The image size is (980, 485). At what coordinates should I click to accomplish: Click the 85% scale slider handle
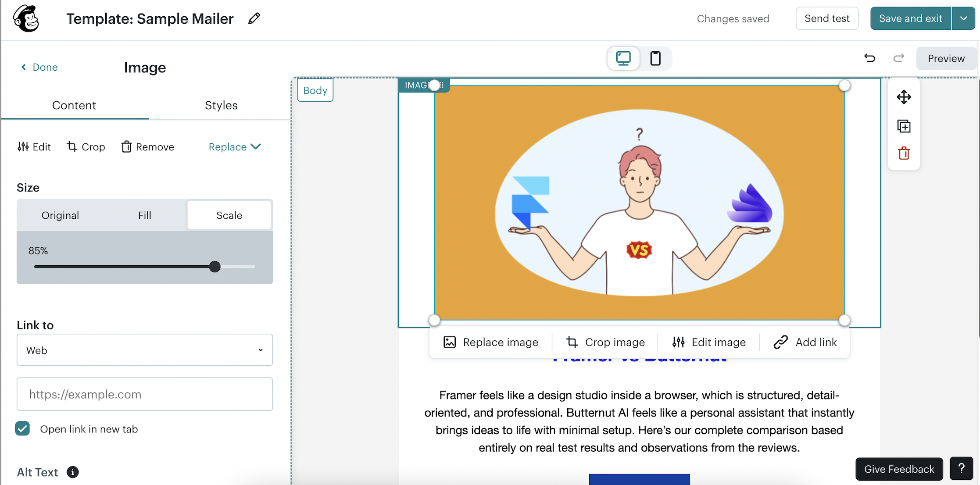pos(215,267)
